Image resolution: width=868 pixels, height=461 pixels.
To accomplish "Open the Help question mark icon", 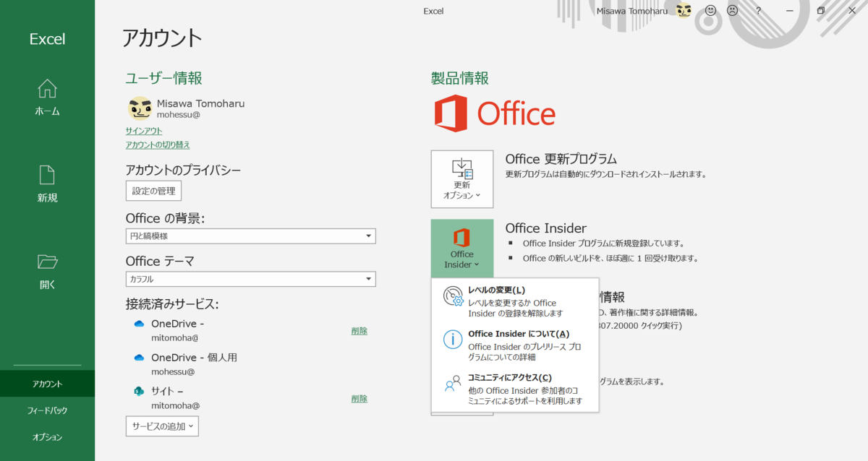I will [x=758, y=10].
